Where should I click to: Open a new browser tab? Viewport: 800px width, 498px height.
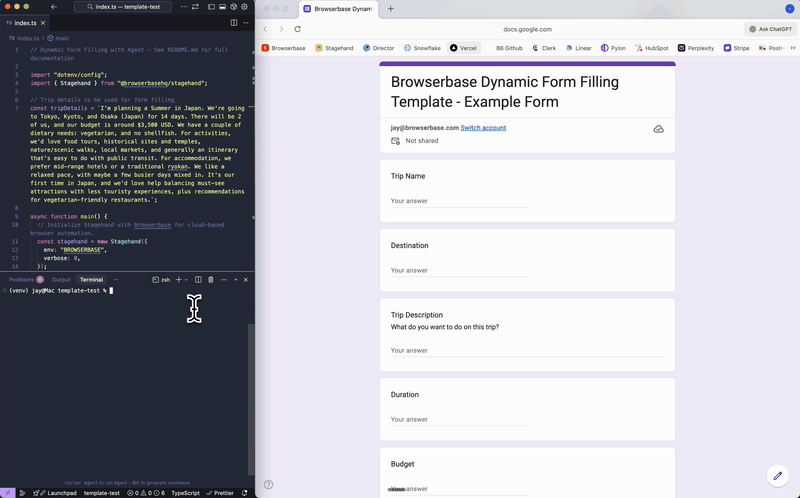390,9
